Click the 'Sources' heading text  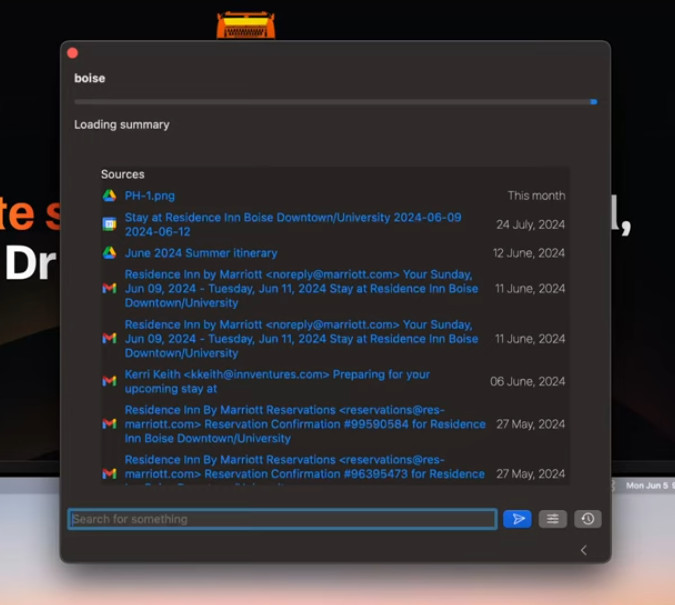[123, 174]
